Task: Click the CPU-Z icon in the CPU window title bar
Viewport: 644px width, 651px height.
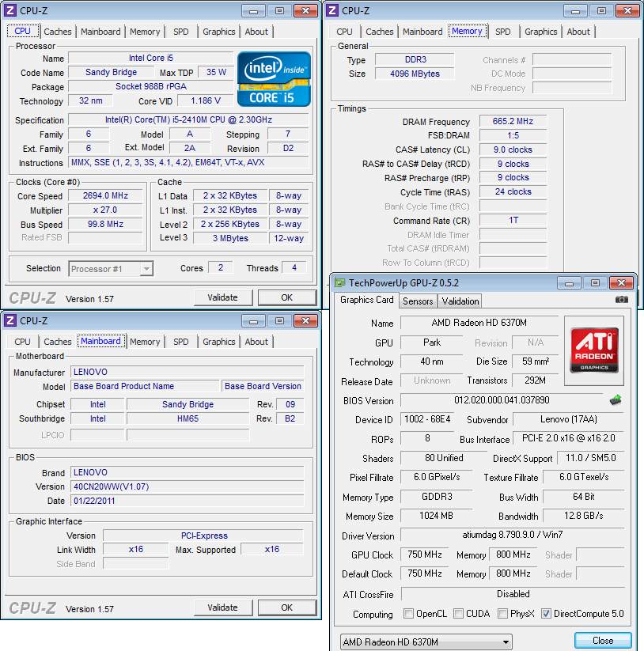Action: (x=9, y=11)
